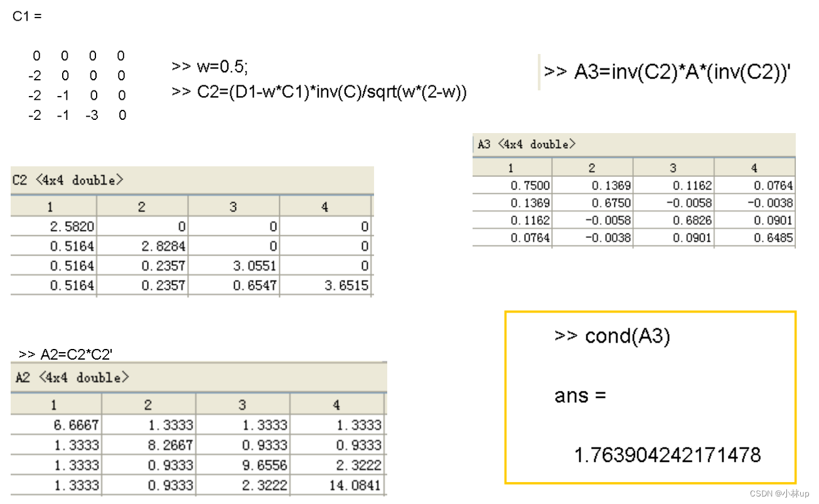Viewport: 819px width, 504px height.
Task: Click the -3 entry in the C1 matrix
Action: point(92,115)
